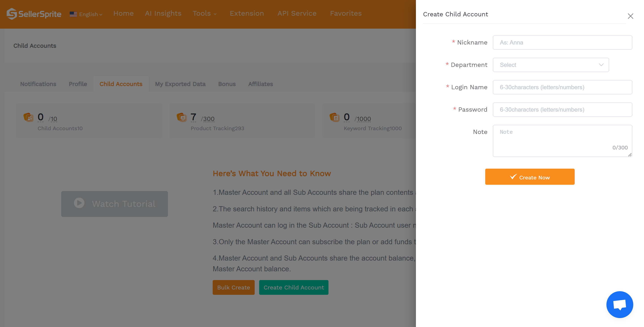Open the Favorites menu item

pyautogui.click(x=346, y=13)
